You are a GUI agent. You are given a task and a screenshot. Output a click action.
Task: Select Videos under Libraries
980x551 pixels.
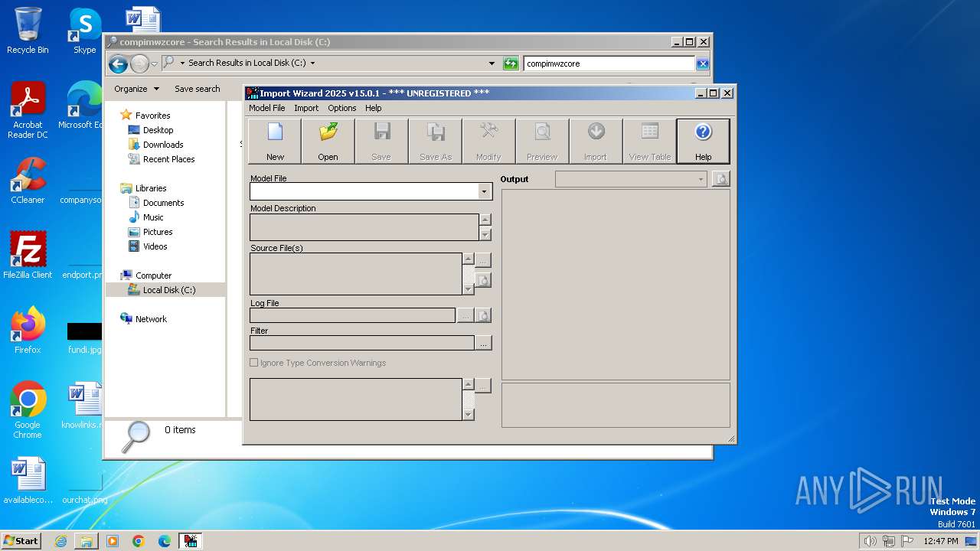tap(155, 246)
